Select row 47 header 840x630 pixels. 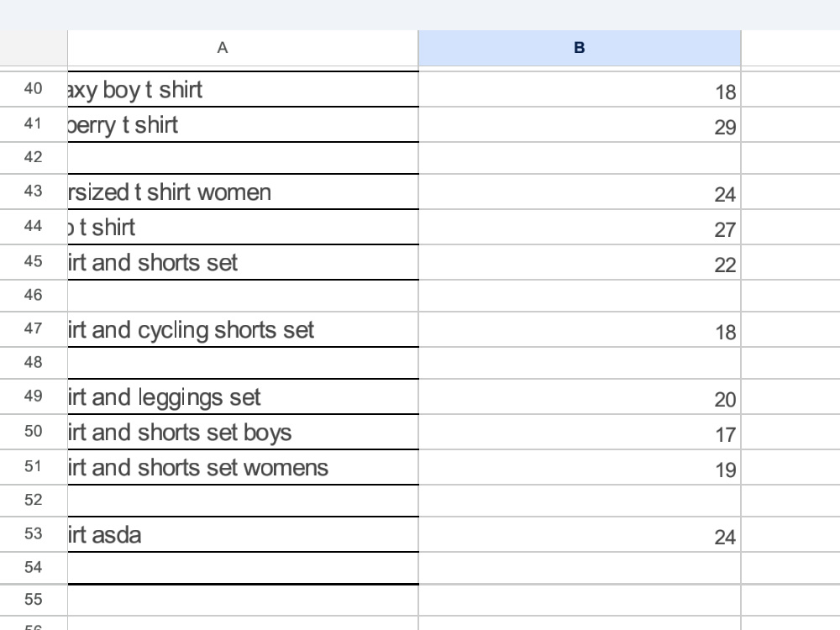click(x=34, y=329)
